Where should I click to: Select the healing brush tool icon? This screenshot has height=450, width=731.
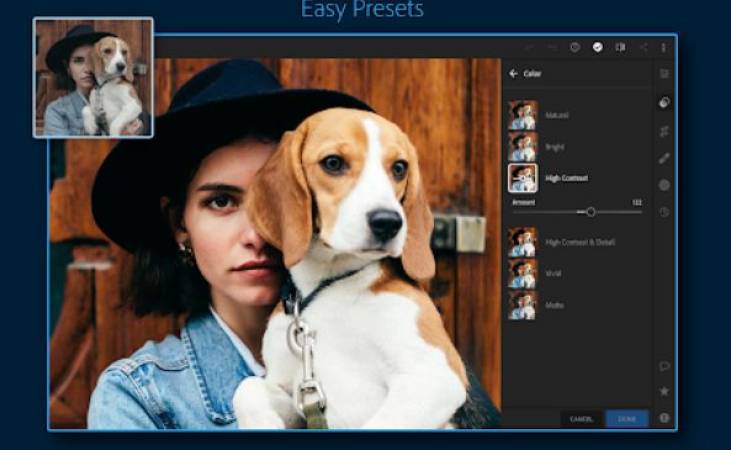click(664, 158)
